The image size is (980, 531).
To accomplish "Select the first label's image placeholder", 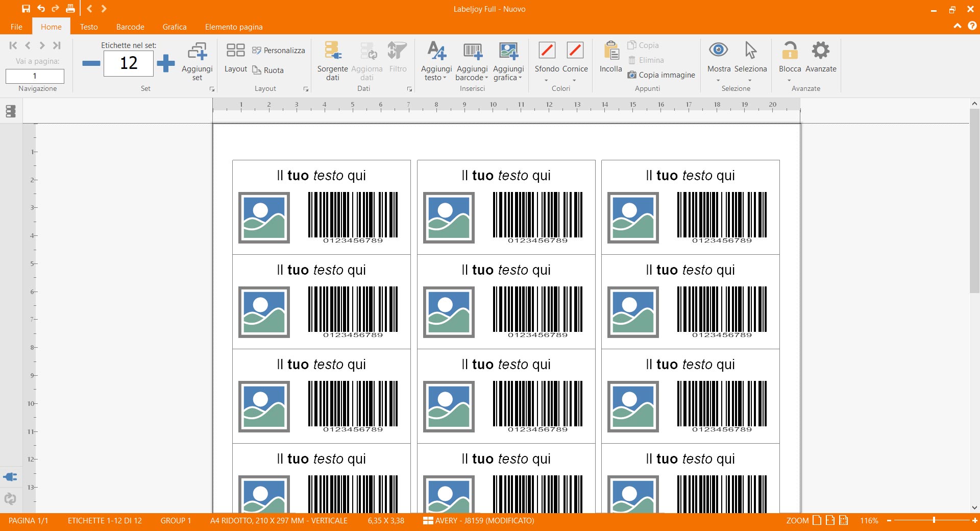I will click(264, 218).
